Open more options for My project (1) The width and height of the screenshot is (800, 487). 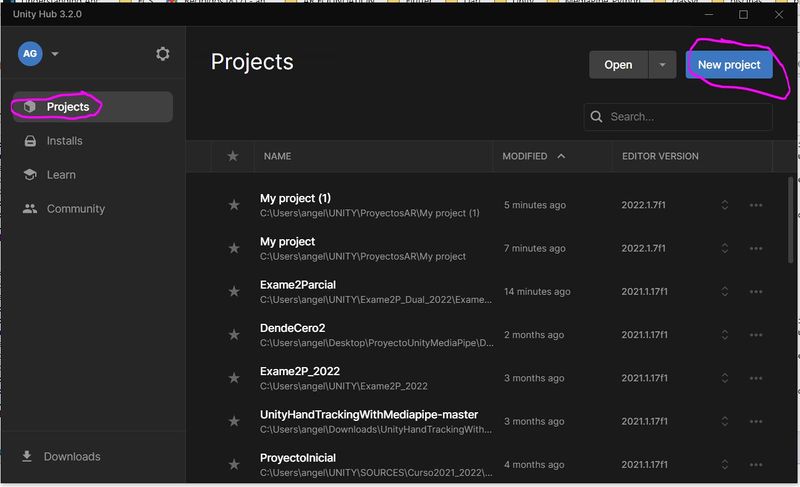[756, 205]
